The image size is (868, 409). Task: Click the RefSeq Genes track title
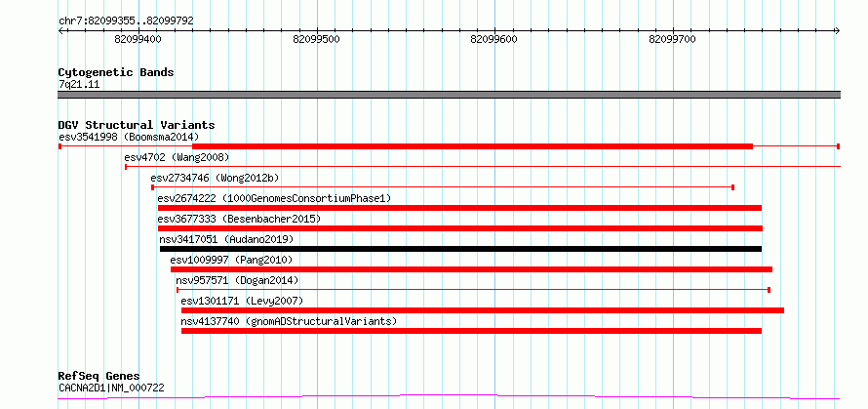click(x=99, y=377)
